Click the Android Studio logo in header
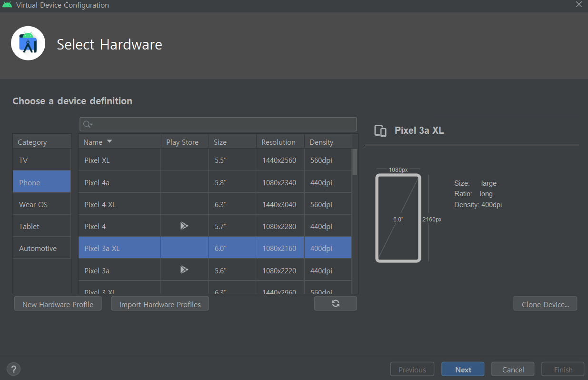588x380 pixels. pyautogui.click(x=28, y=43)
